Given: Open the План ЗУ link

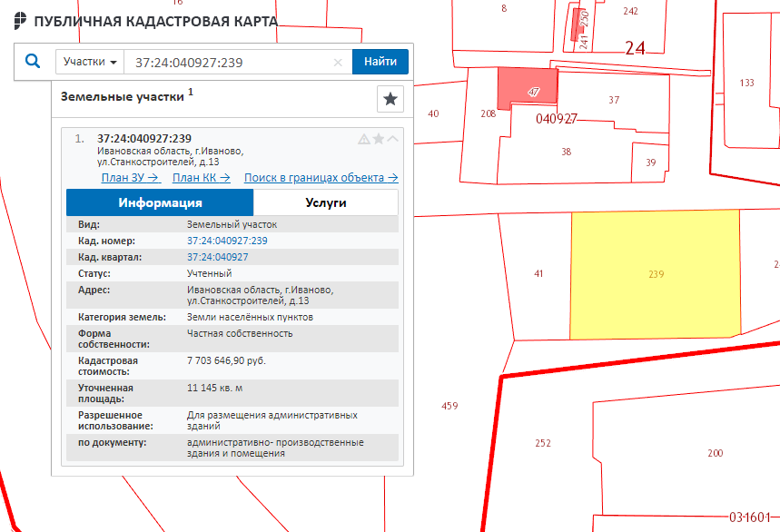Looking at the screenshot, I should tap(130, 178).
